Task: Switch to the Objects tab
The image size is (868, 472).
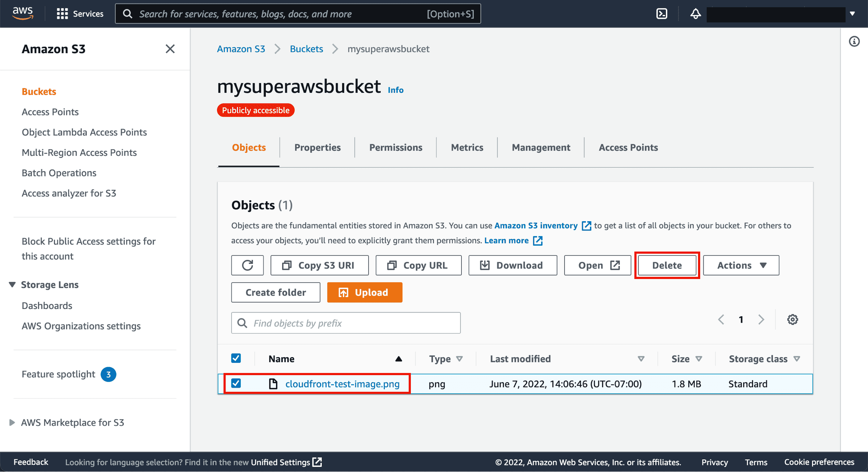Action: (x=249, y=147)
